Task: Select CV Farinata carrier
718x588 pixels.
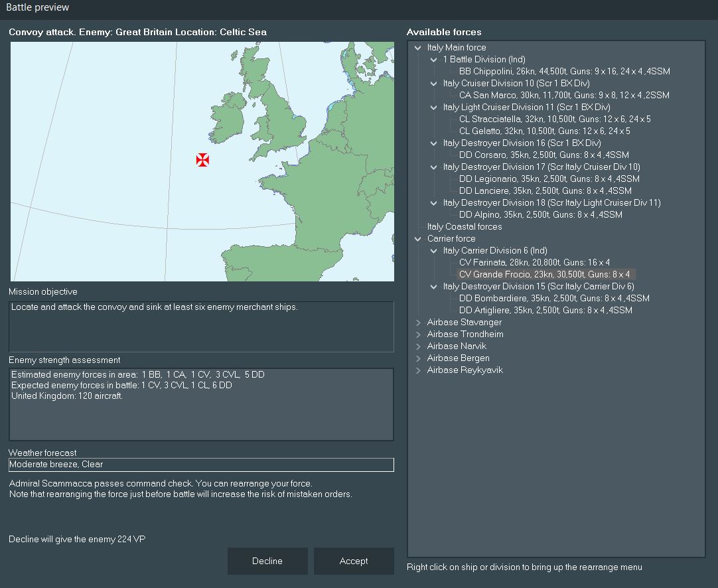Action: point(534,262)
